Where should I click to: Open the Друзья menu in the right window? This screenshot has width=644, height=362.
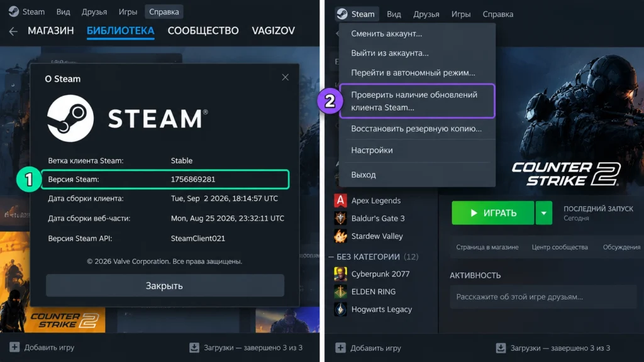click(x=426, y=14)
